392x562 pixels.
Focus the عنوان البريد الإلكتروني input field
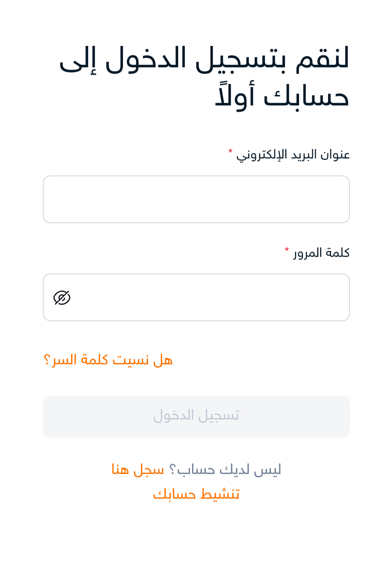[x=196, y=199]
